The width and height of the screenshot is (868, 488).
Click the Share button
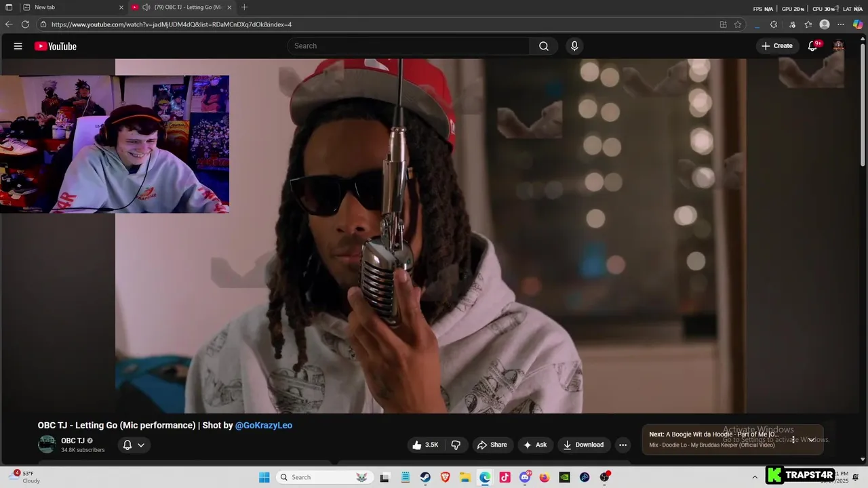492,445
